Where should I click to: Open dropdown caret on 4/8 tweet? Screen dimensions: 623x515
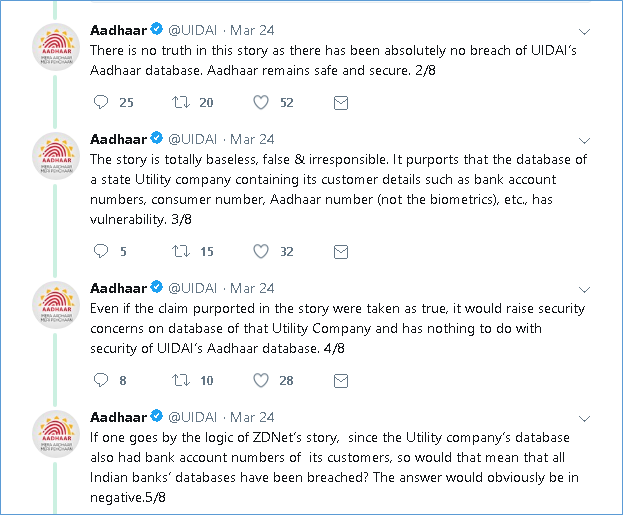coord(584,289)
